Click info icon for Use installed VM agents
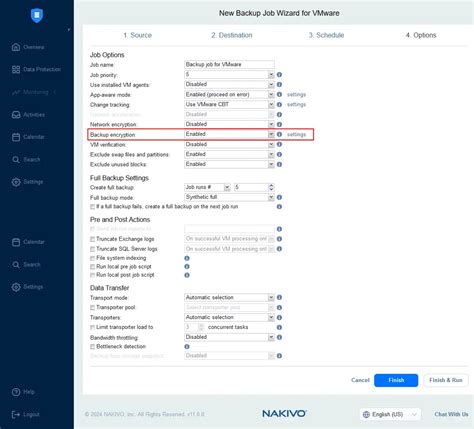This screenshot has height=429, width=474. point(279,85)
